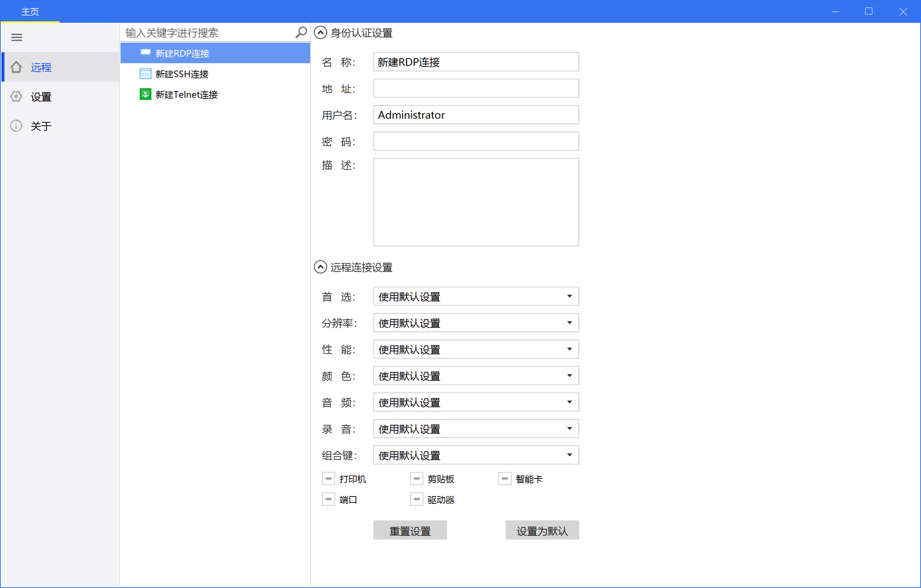Click the 设置为默认 button
921x588 pixels.
pos(542,530)
